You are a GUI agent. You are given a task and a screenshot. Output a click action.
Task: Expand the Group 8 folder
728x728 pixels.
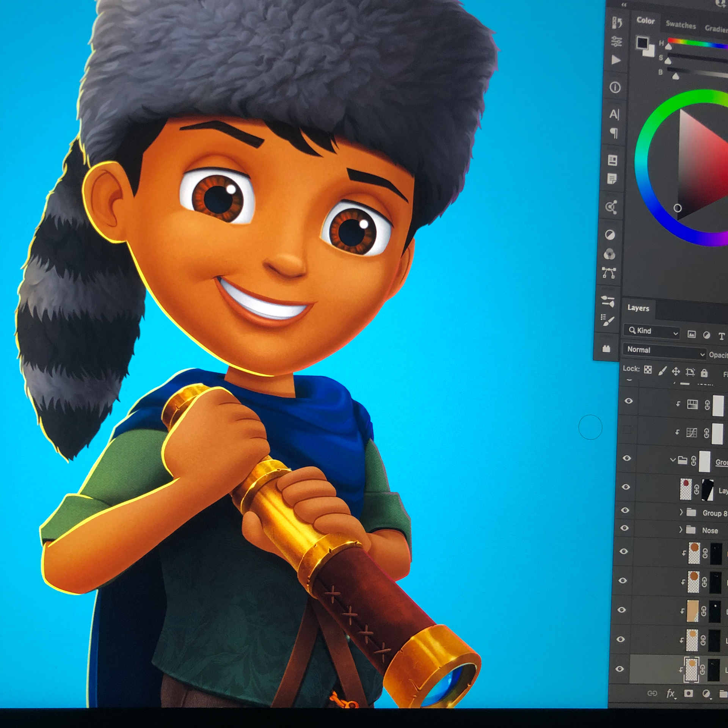point(681,512)
